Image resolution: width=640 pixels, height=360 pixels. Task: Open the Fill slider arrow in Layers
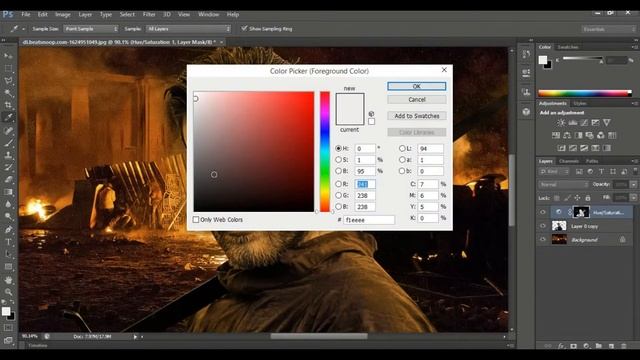pos(633,198)
